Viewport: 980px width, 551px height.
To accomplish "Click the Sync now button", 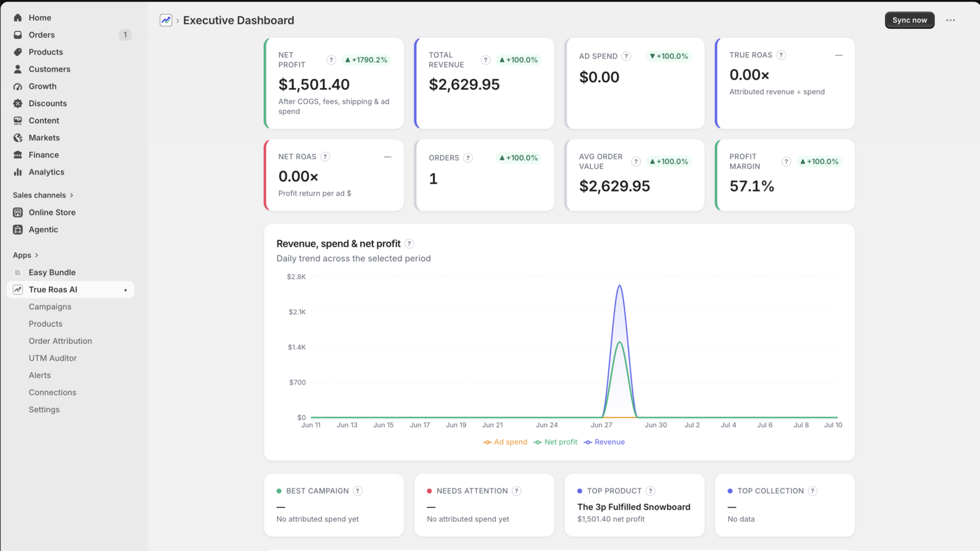I will click(x=910, y=20).
